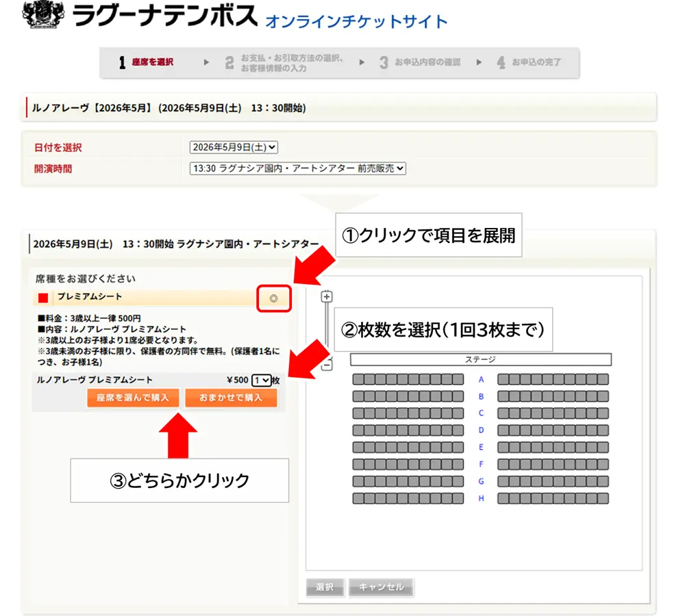The width and height of the screenshot is (685, 616).
Task: Select the rightmost seat in row A
Action: (x=603, y=379)
